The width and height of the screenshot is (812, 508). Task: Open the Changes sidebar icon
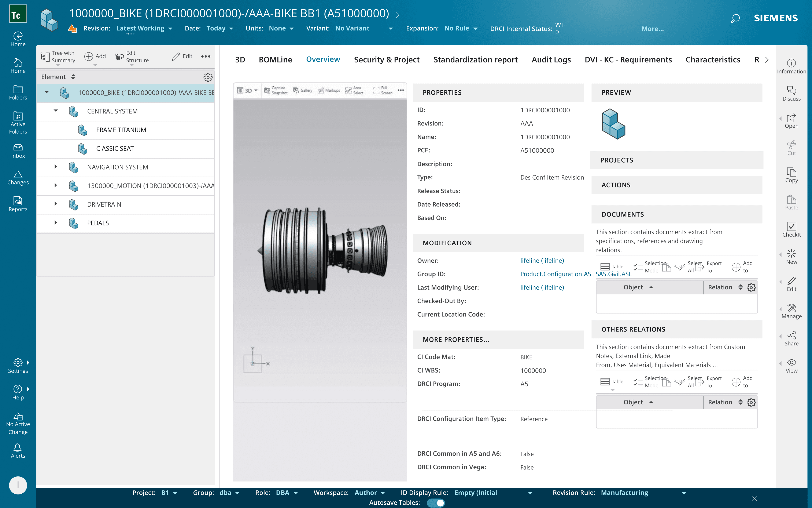18,178
